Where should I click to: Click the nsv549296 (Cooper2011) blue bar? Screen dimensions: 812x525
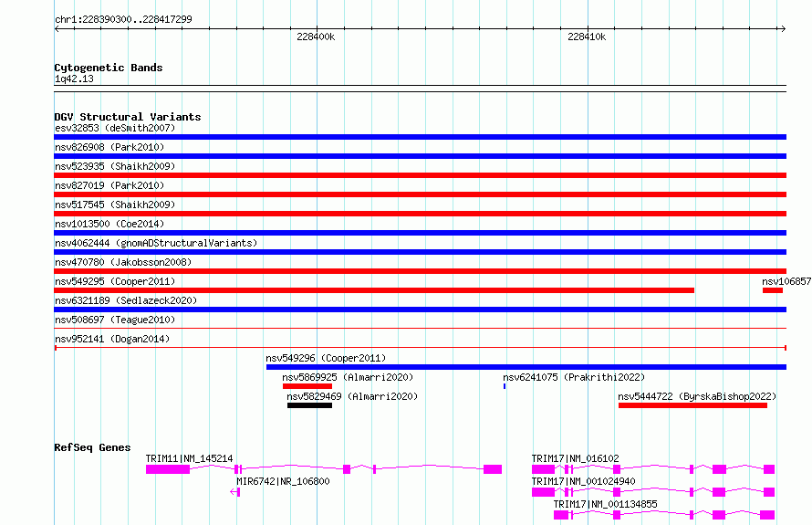pyautogui.click(x=526, y=367)
